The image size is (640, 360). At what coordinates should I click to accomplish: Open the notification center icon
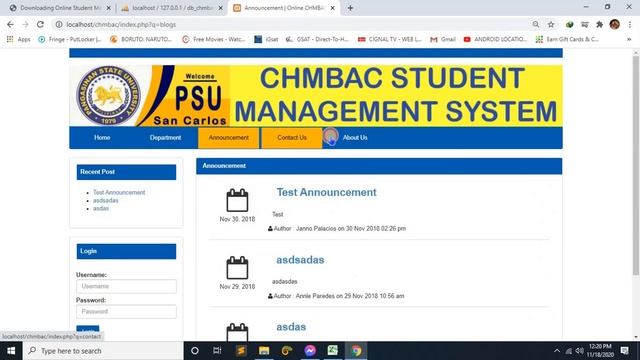coord(624,351)
